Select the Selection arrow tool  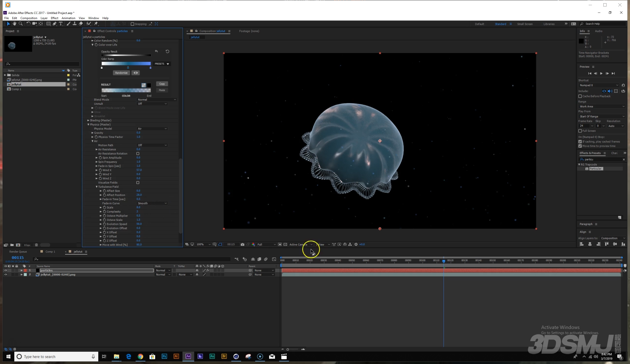click(8, 24)
